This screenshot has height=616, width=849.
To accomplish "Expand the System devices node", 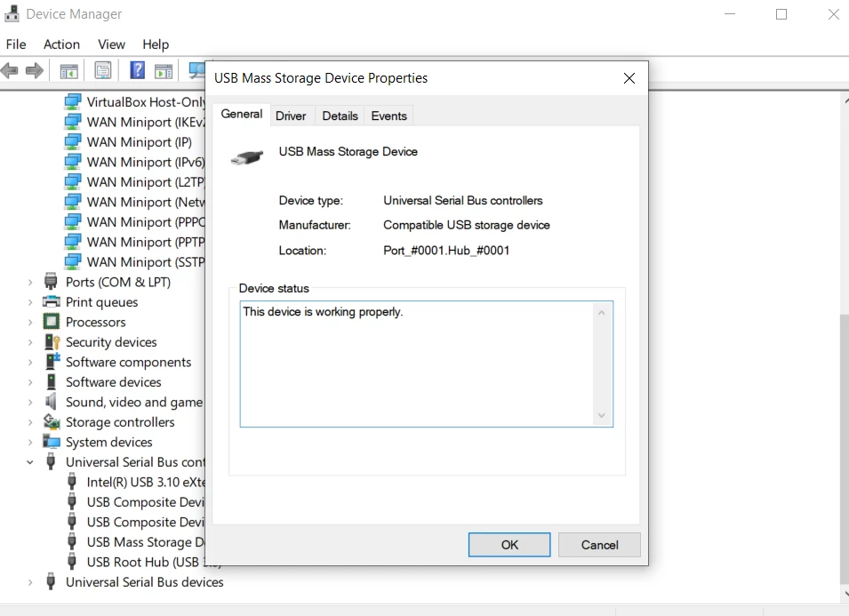I will 30,443.
